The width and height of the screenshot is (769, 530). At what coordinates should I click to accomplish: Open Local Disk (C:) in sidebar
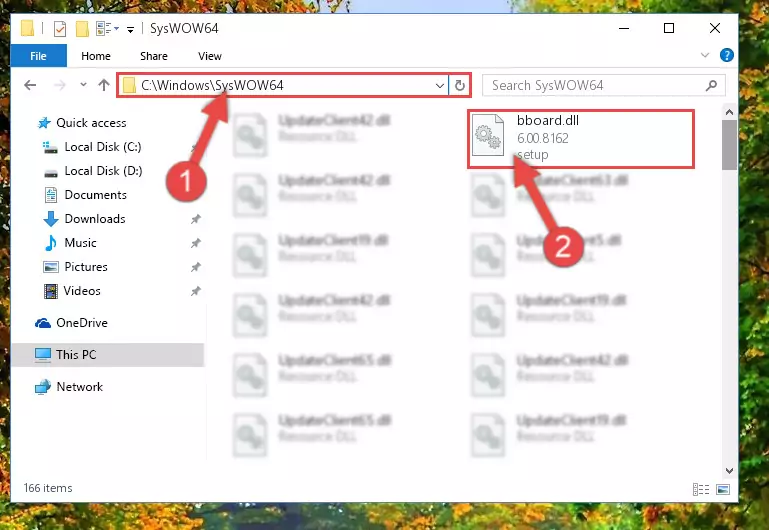103,147
